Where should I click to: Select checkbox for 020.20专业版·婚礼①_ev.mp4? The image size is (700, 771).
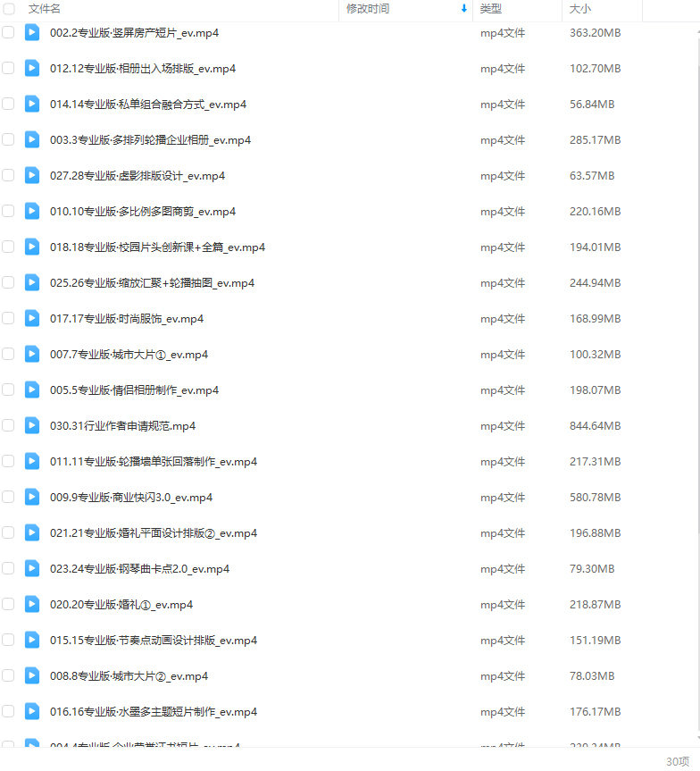click(x=8, y=604)
